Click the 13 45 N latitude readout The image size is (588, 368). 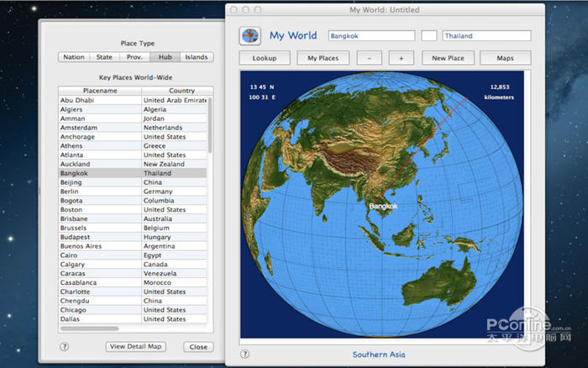coord(262,87)
